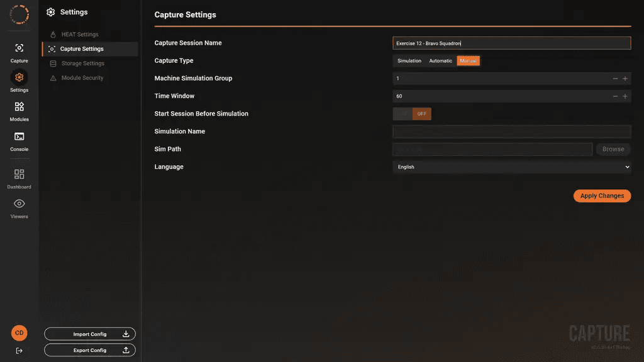
Task: Switch Start Session Before Simulation to ON
Action: tap(402, 114)
